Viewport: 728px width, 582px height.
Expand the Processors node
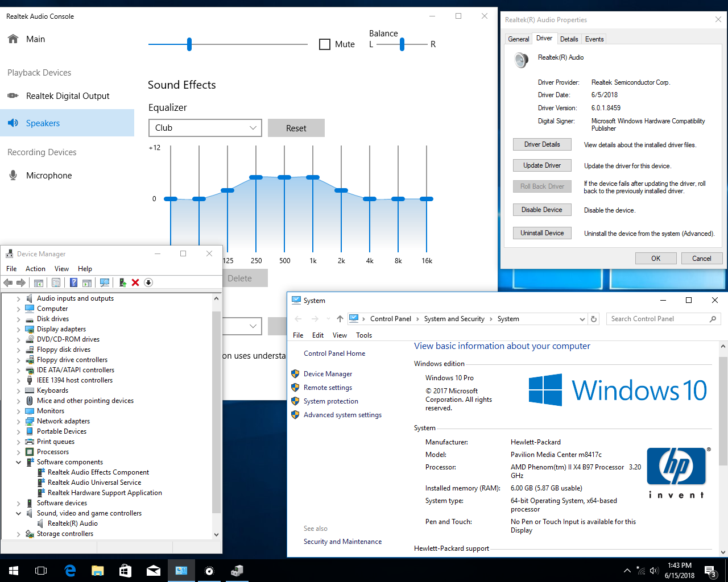18,452
